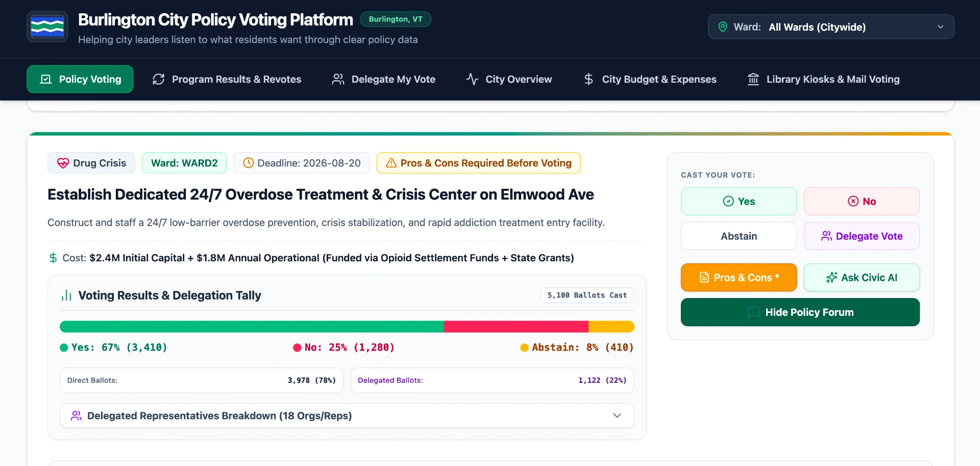Click the Burlington flag logo icon
This screenshot has width=980, height=466.
(47, 27)
